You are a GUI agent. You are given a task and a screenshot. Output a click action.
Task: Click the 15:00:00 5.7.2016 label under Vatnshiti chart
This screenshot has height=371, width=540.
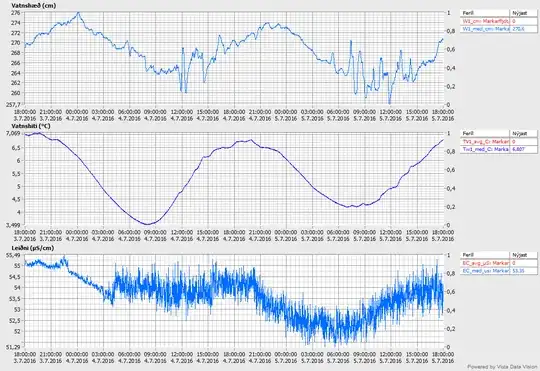[x=417, y=236]
